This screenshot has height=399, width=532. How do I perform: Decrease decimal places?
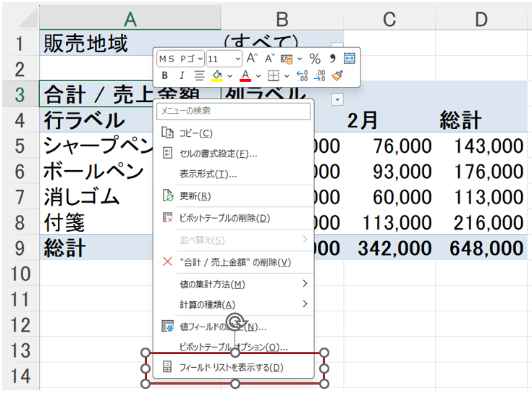click(319, 75)
